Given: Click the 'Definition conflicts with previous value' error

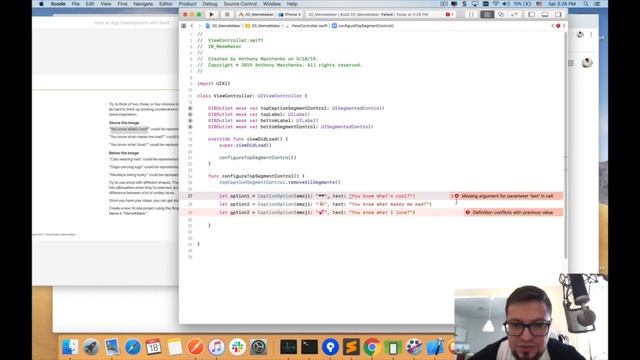Looking at the screenshot, I should click(x=513, y=212).
